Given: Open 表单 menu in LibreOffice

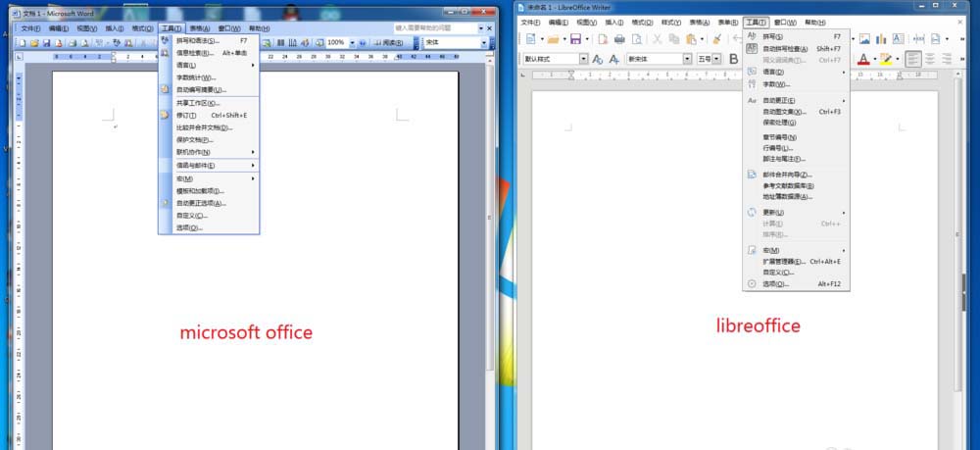Looking at the screenshot, I should click(x=728, y=23).
